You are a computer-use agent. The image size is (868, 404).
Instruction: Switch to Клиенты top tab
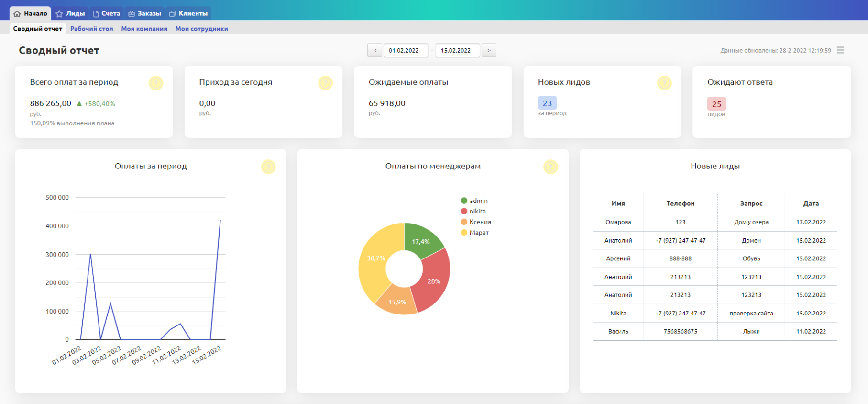coord(188,13)
